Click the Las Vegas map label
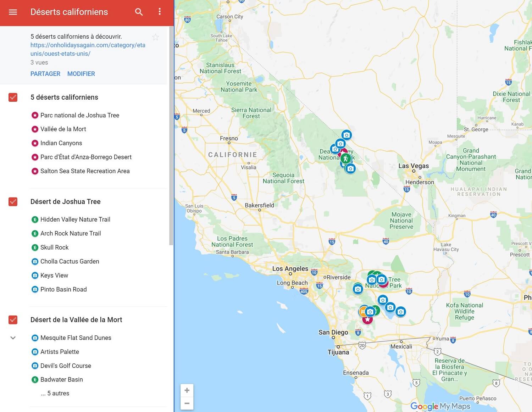The height and width of the screenshot is (412, 532). [414, 166]
